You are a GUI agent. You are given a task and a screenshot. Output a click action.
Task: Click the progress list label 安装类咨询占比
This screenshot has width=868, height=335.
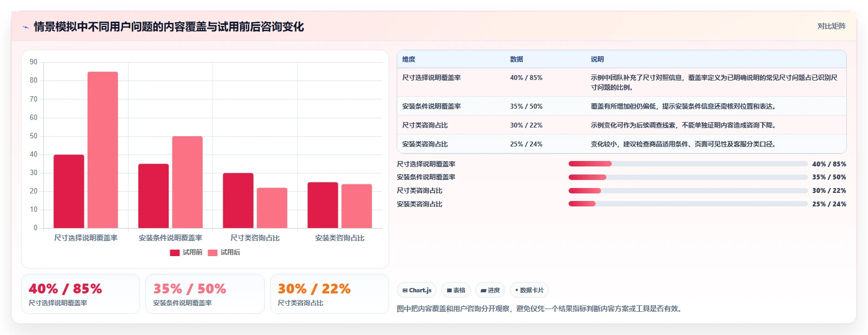coord(419,204)
